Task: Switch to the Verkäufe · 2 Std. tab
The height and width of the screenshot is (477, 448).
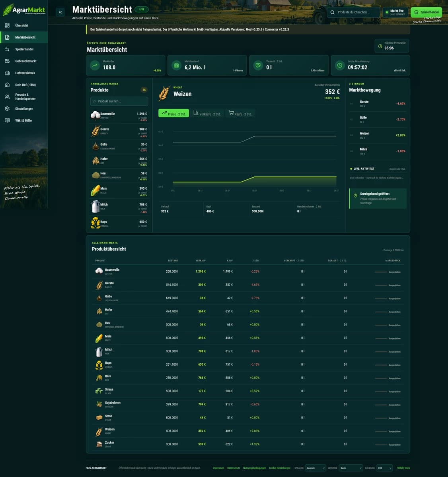Action: point(206,113)
